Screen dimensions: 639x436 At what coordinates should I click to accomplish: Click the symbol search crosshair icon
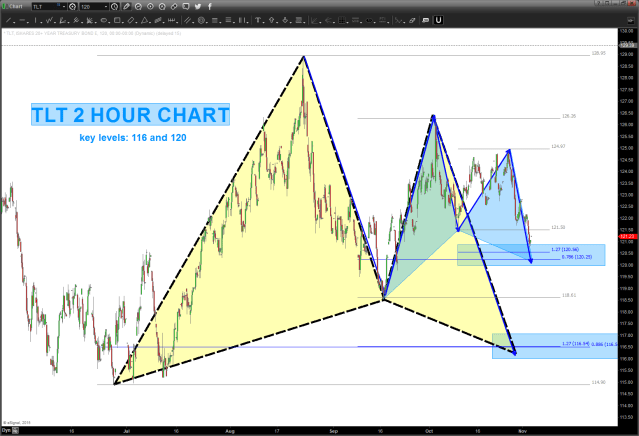(x=73, y=7)
